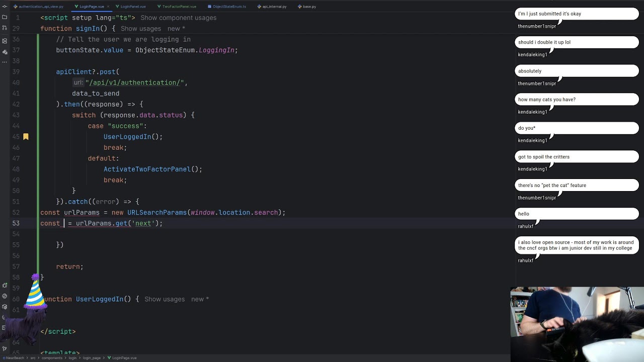Click 'new *' author hint beside signIn
The height and width of the screenshot is (362, 644).
(176, 29)
